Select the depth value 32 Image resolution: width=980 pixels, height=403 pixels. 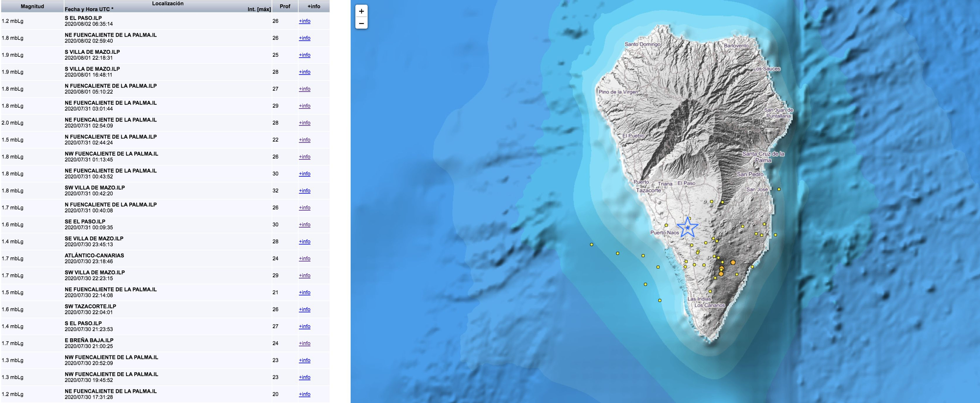pyautogui.click(x=275, y=191)
